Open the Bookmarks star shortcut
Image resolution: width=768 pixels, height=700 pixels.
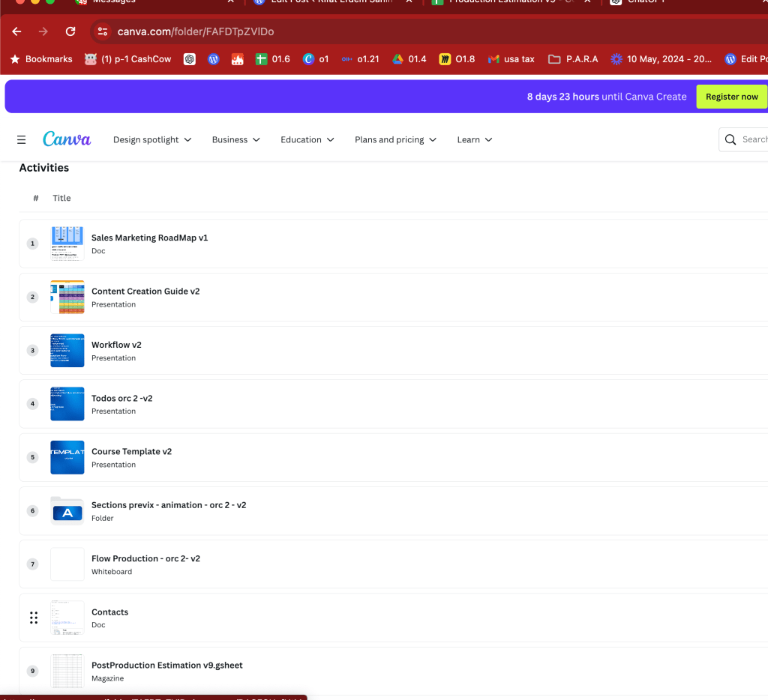(41, 59)
